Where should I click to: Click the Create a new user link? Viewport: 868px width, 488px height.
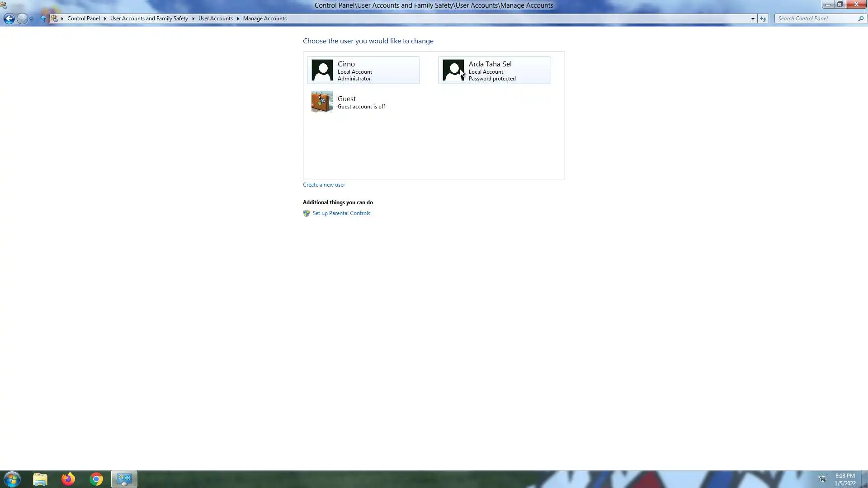point(324,185)
